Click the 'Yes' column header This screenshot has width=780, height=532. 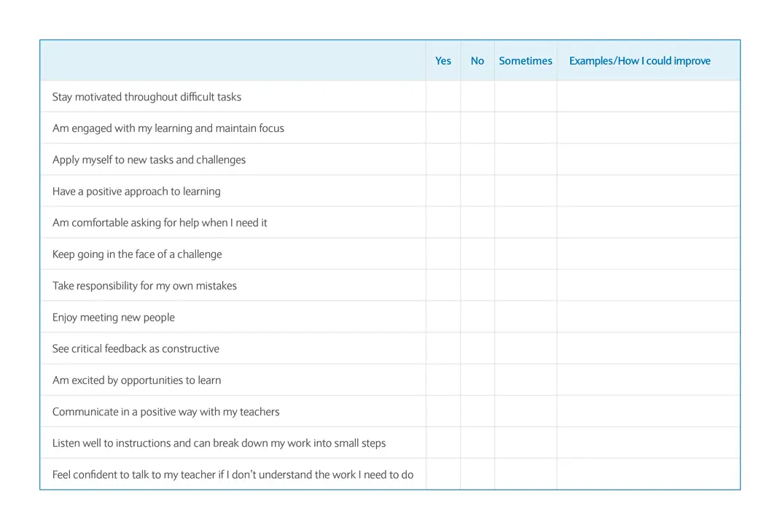(443, 61)
